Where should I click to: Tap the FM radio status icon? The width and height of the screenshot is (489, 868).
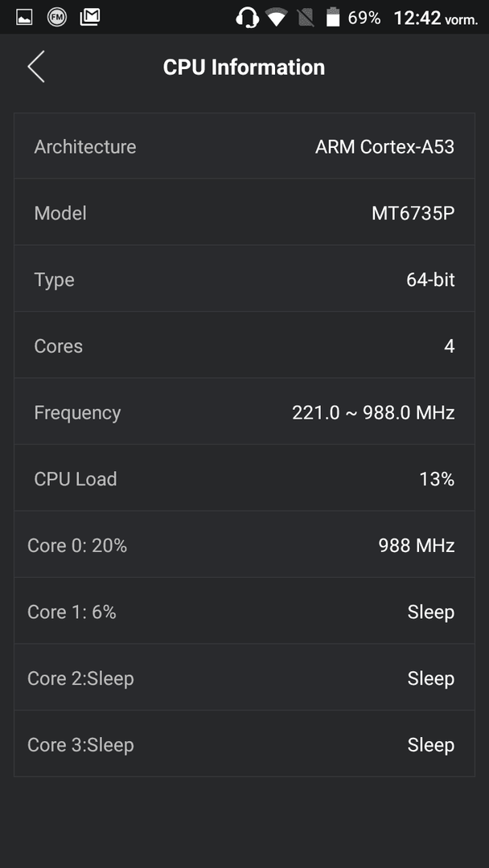(56, 18)
